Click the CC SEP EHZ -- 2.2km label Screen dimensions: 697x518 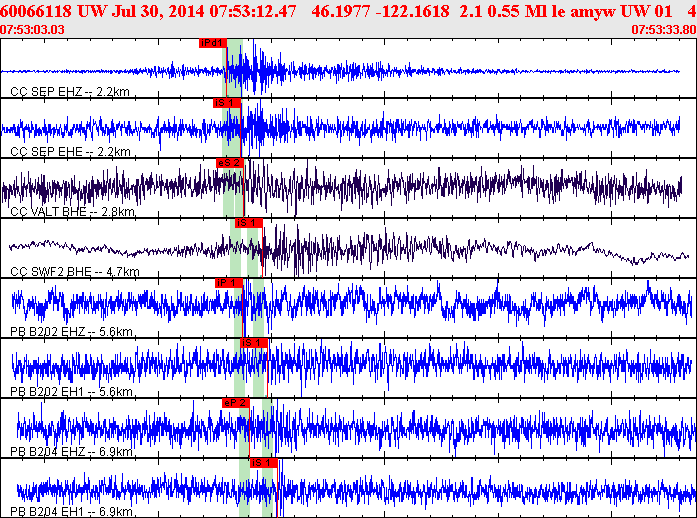pyautogui.click(x=70, y=92)
